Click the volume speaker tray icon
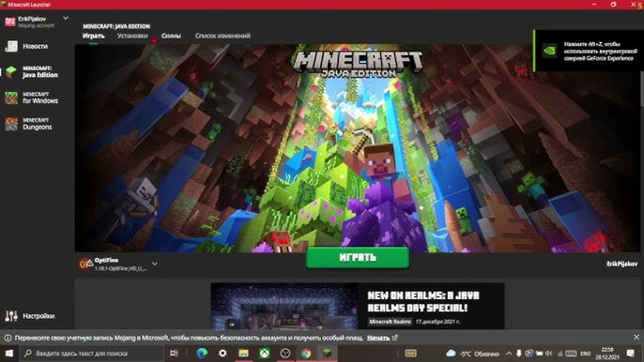The height and width of the screenshot is (362, 644). [548, 354]
